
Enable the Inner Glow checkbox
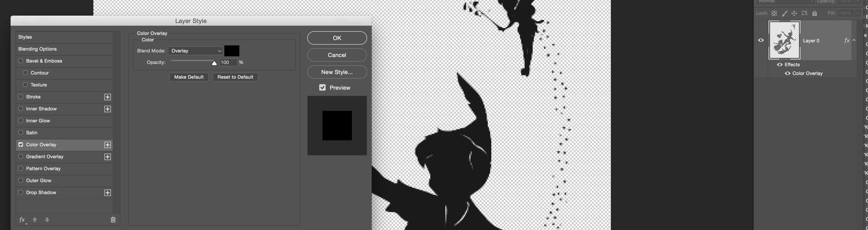coord(21,121)
